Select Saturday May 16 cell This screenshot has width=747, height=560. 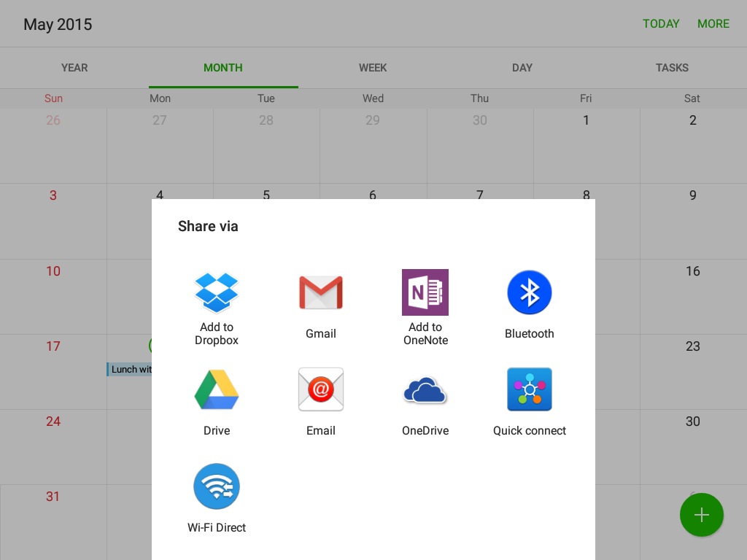693,297
